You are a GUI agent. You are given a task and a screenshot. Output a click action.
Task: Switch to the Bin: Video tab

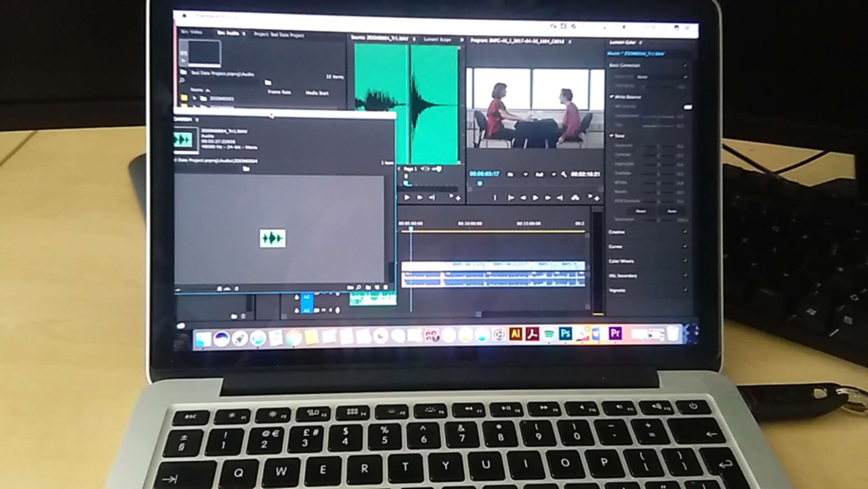[x=192, y=32]
